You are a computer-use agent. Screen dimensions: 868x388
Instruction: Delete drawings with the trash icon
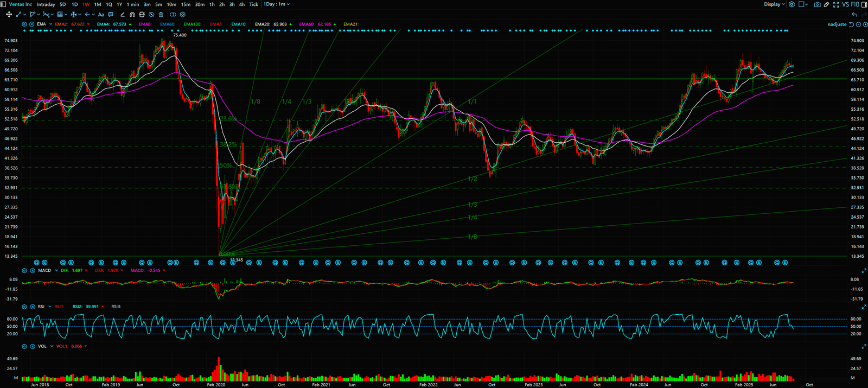[x=161, y=15]
